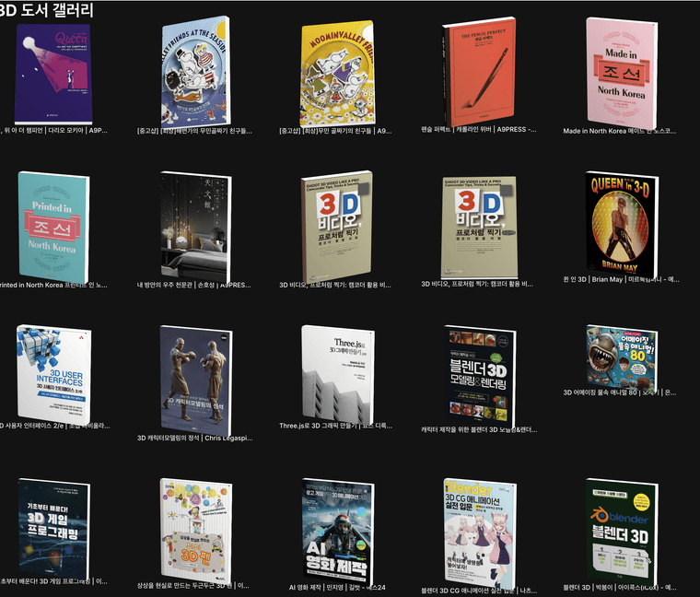Open the yellow Moominvalley Friends book cover
Viewport: 700px width, 597px height.
point(338,74)
